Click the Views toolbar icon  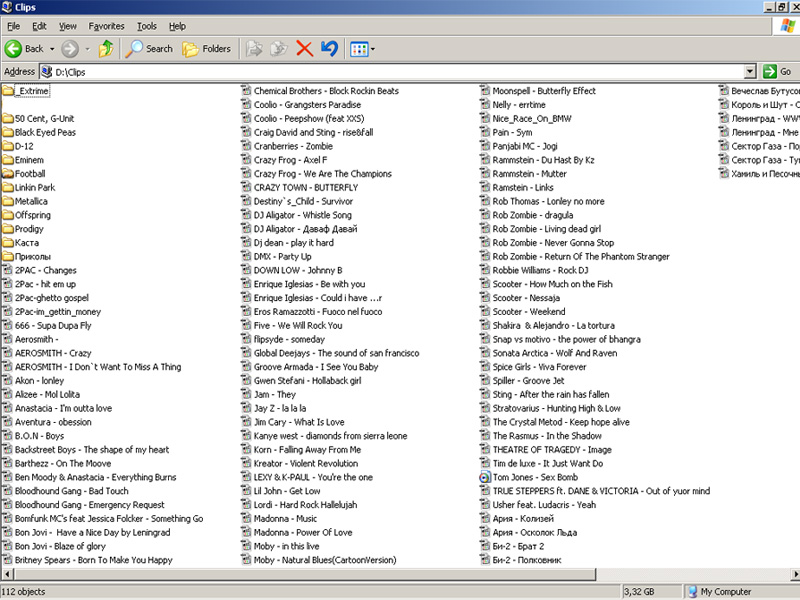[x=359, y=49]
